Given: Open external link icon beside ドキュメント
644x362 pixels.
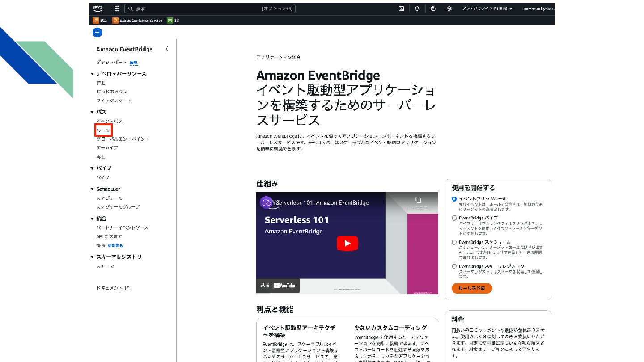Looking at the screenshot, I should click(x=127, y=288).
